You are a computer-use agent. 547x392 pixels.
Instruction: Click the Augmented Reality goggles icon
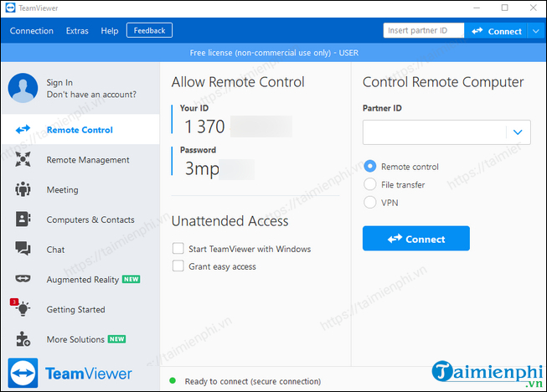23,278
